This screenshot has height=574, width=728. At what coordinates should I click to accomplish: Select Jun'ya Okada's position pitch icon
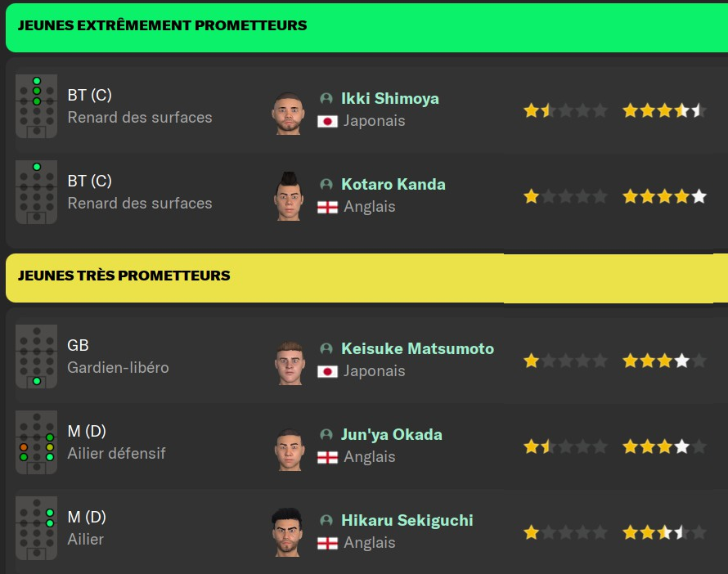point(36,442)
